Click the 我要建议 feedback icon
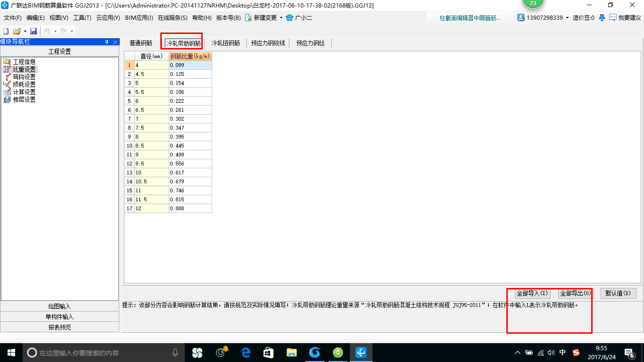644x362 pixels. (612, 17)
